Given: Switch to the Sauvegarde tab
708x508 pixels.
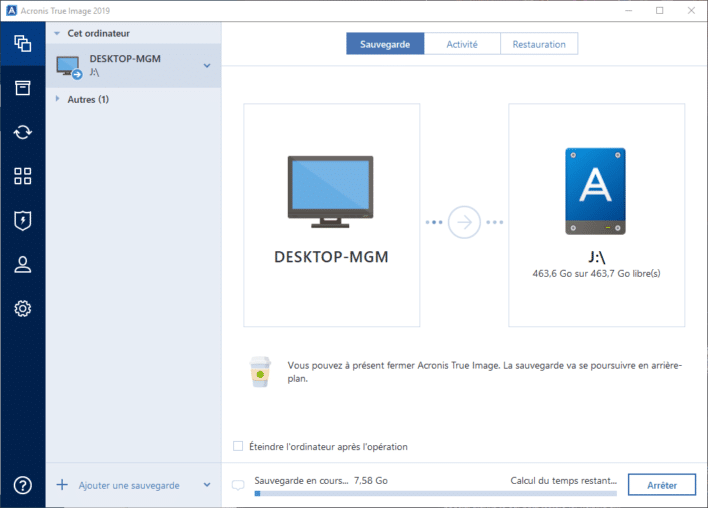Looking at the screenshot, I should 385,44.
